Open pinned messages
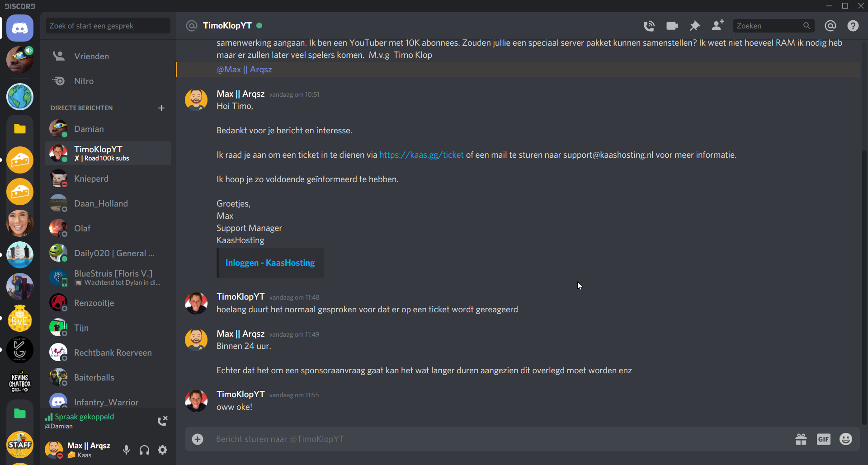This screenshot has width=868, height=465. click(x=695, y=26)
